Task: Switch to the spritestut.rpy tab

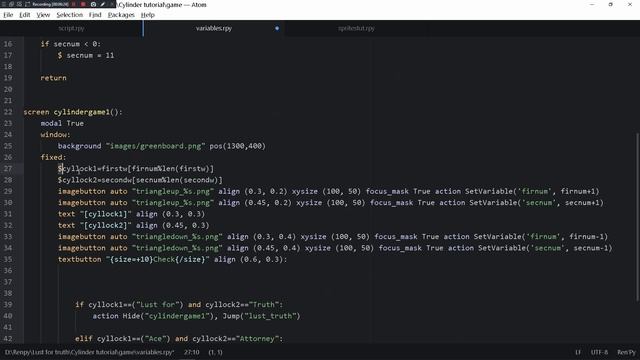Action: (x=356, y=28)
